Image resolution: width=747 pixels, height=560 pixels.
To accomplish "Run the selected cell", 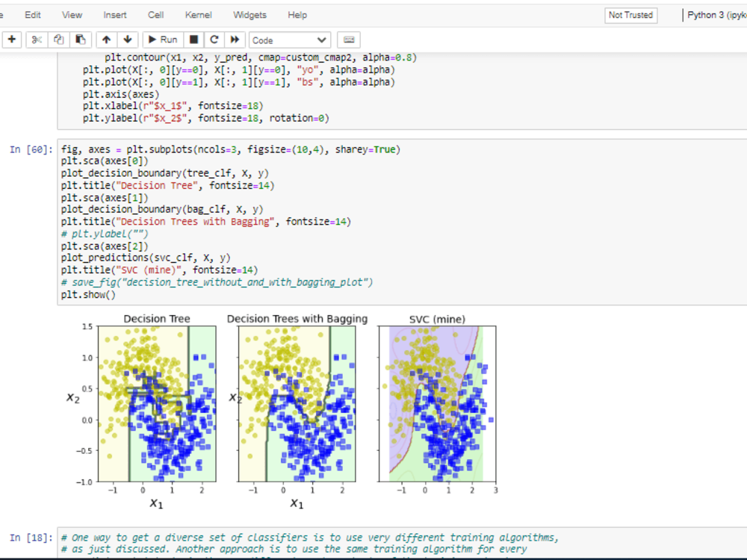I will coord(163,40).
